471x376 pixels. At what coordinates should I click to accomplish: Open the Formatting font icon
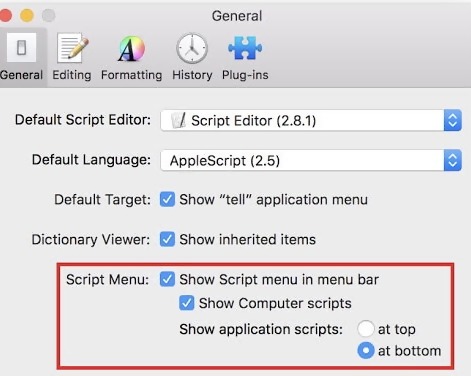132,49
